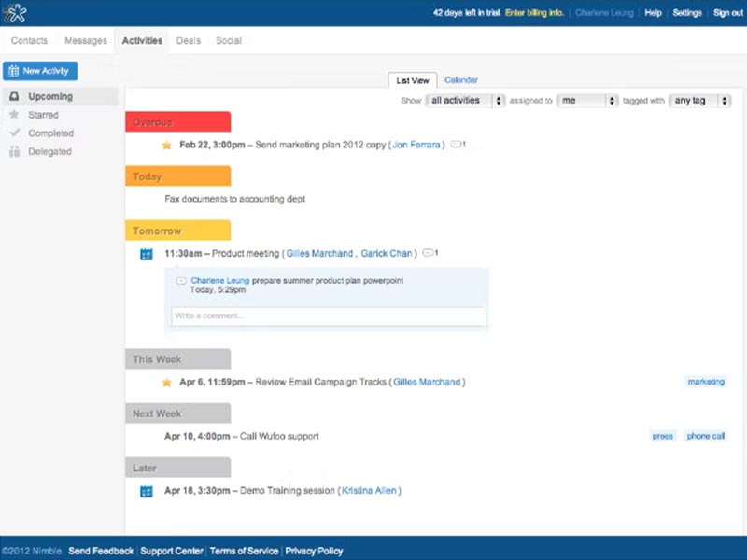Open Help in top bar
The height and width of the screenshot is (560, 747).
click(653, 13)
